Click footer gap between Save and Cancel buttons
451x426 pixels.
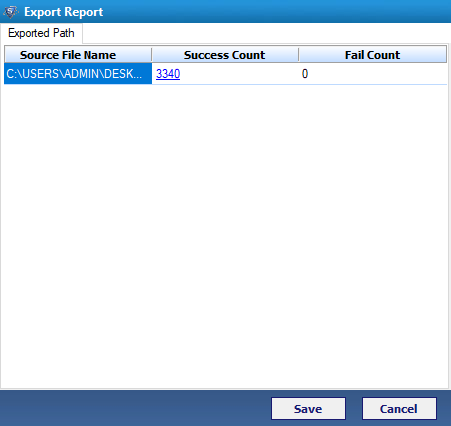pyautogui.click(x=354, y=409)
